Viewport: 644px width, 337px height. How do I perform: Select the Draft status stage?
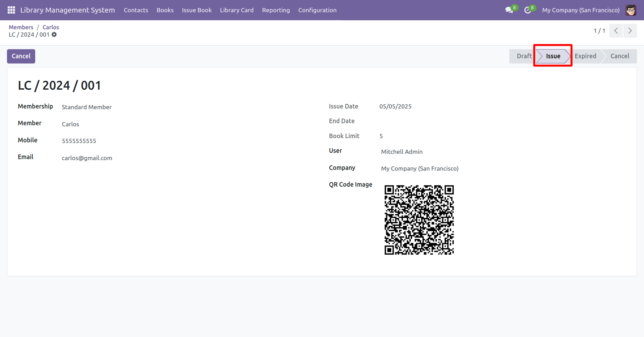tap(523, 56)
